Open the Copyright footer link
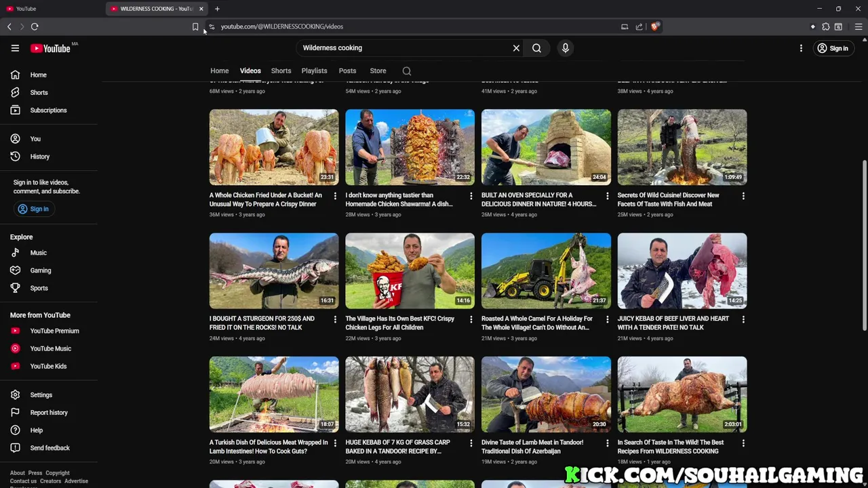Viewport: 868px width, 488px height. point(58,473)
